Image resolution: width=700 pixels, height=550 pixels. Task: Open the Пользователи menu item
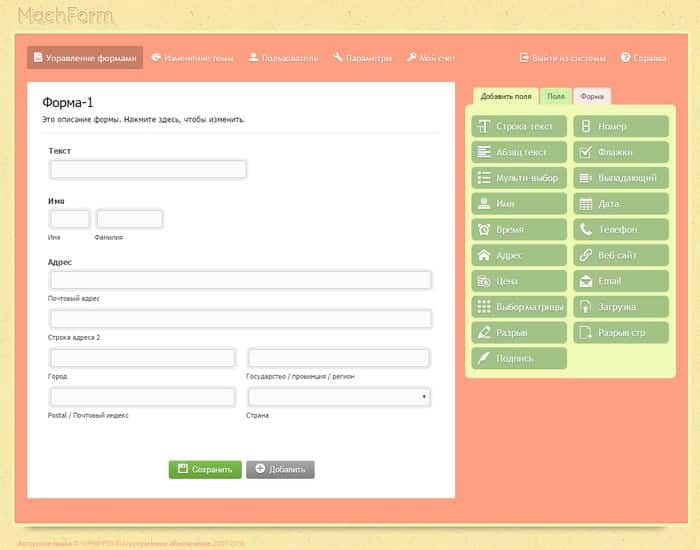pos(284,58)
